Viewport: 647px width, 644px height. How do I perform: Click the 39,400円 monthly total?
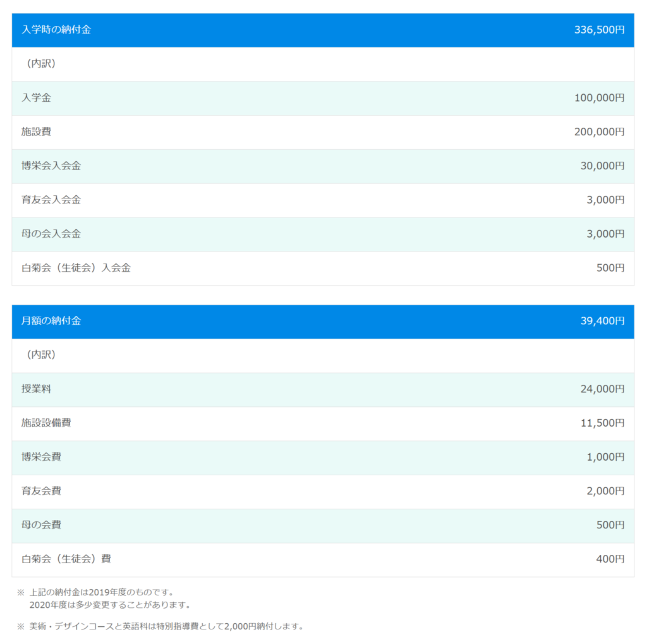pyautogui.click(x=602, y=321)
